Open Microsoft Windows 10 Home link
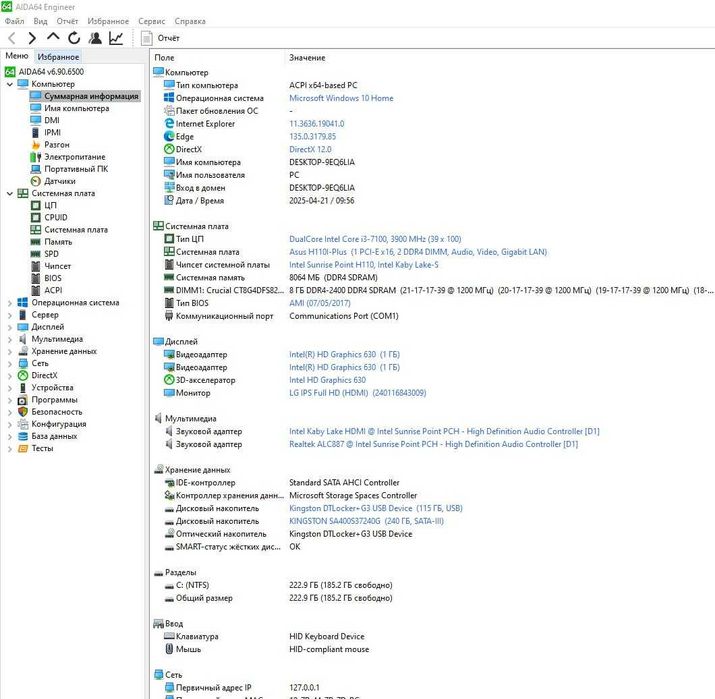Screen dimensions: 715x699 (x=341, y=98)
